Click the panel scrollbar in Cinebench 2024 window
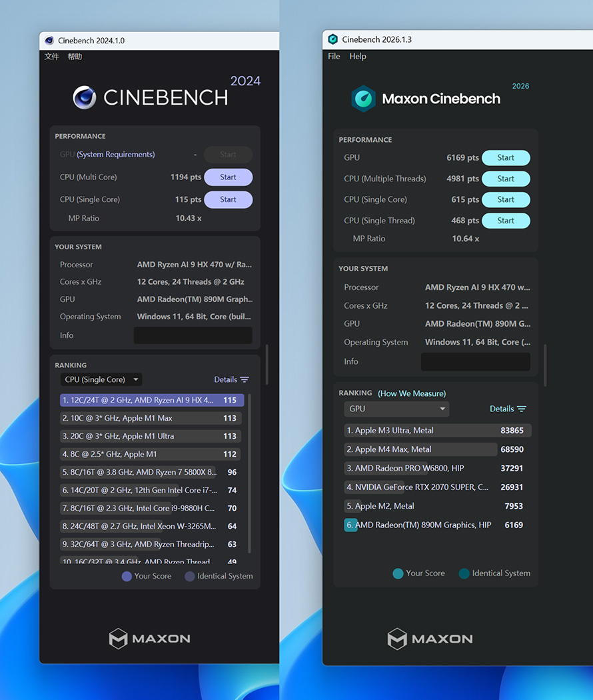The height and width of the screenshot is (700, 593). tap(267, 364)
